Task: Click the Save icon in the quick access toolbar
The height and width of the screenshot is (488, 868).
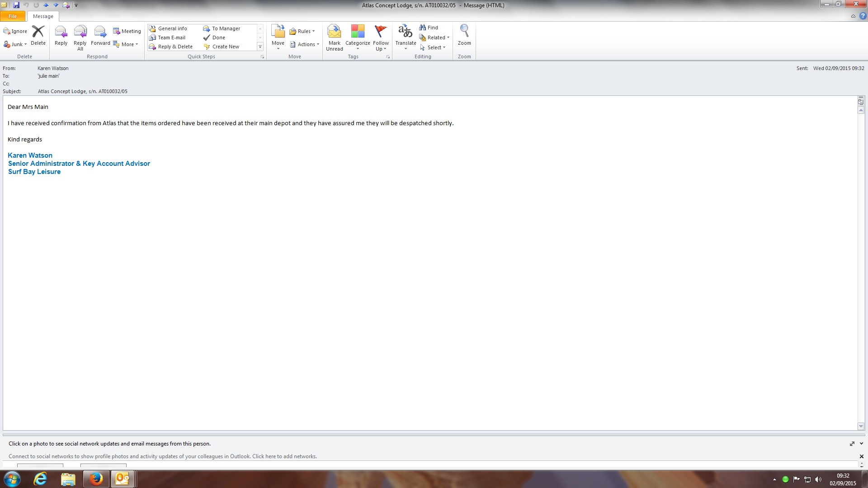Action: tap(16, 5)
